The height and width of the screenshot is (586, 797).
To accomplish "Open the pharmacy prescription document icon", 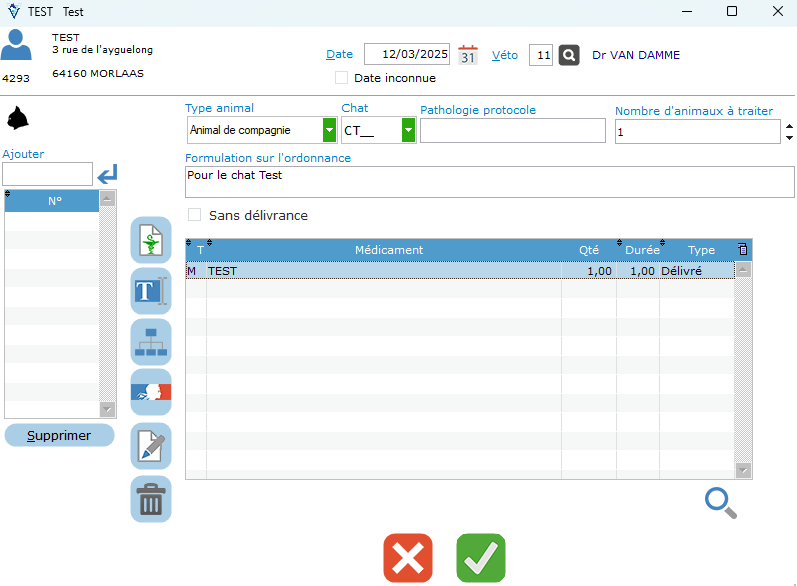I will click(151, 240).
